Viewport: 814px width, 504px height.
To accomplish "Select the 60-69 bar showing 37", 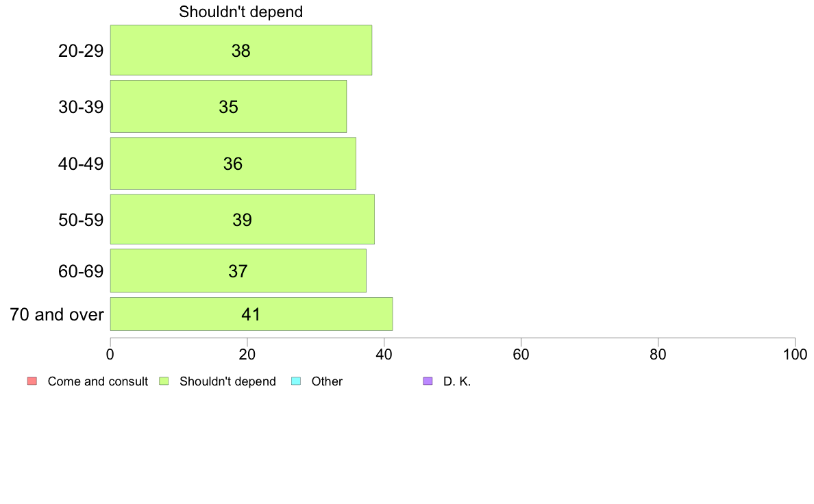I will (238, 271).
